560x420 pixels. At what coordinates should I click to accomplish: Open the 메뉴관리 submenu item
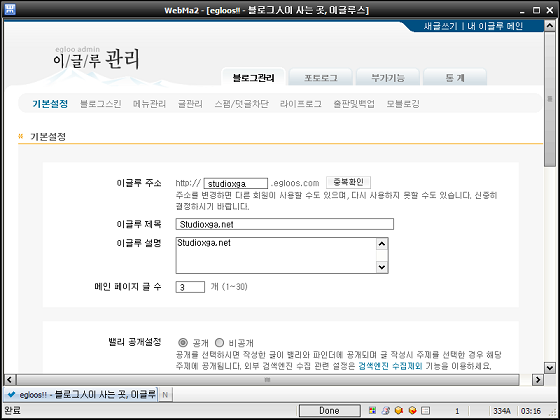[149, 104]
